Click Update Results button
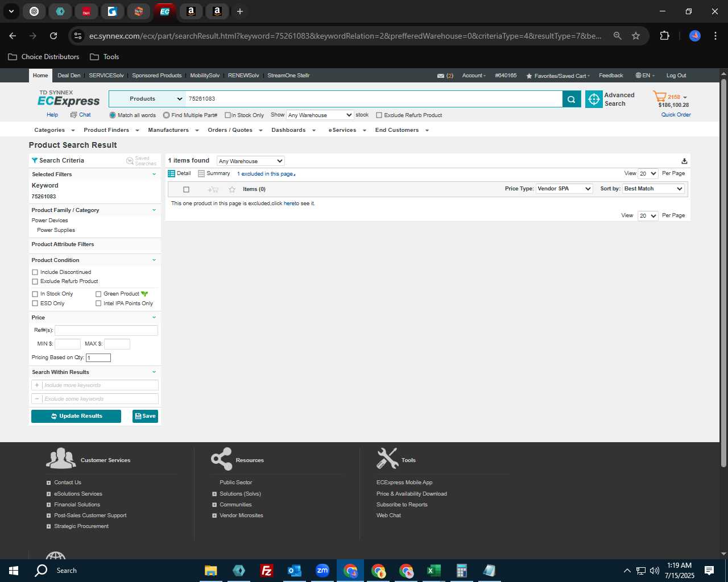728x582 pixels. click(76, 416)
